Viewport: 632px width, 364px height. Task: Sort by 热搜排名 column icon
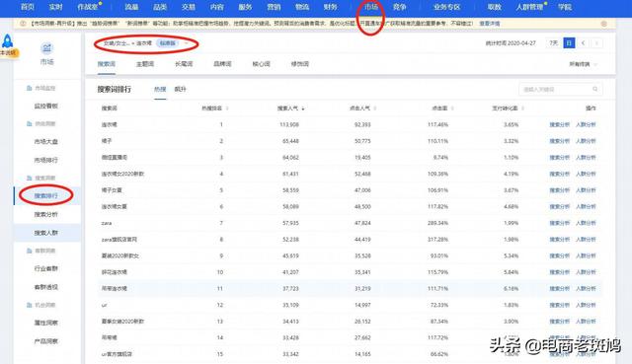[x=227, y=109]
